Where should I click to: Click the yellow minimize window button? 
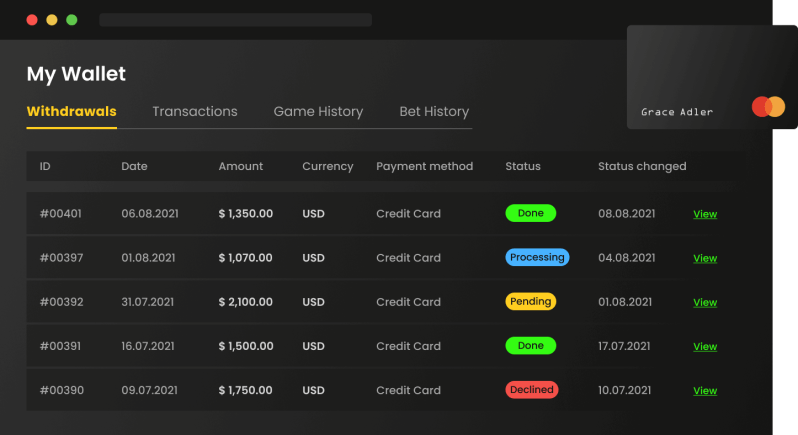[x=51, y=20]
